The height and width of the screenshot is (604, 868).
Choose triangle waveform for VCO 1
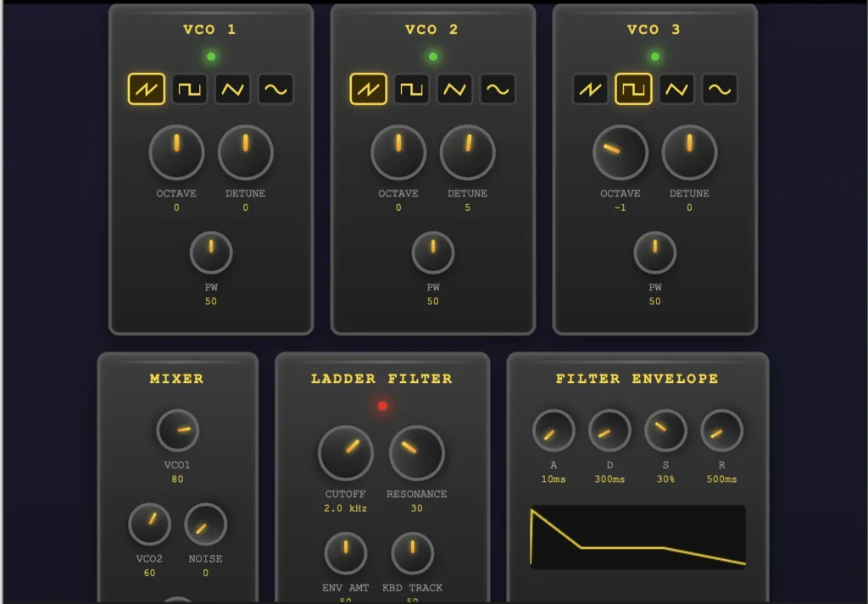232,89
